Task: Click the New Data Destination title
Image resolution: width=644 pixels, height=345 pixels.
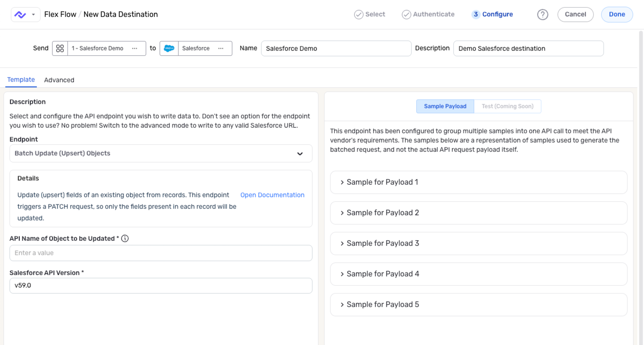Action: pyautogui.click(x=120, y=14)
